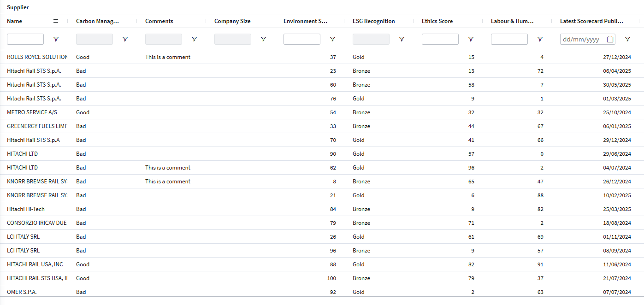The height and width of the screenshot is (305, 644).
Task: Click the date 21/07/2024
Action: pos(617,278)
